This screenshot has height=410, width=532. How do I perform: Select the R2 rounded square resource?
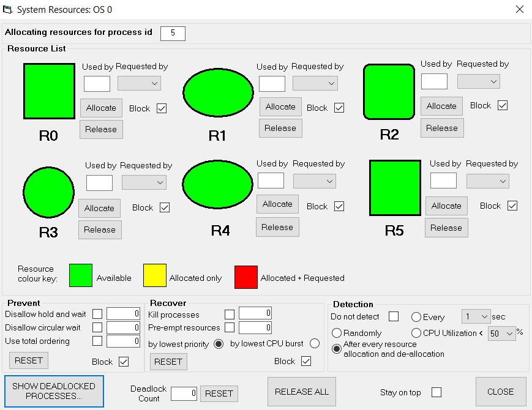[x=389, y=92]
